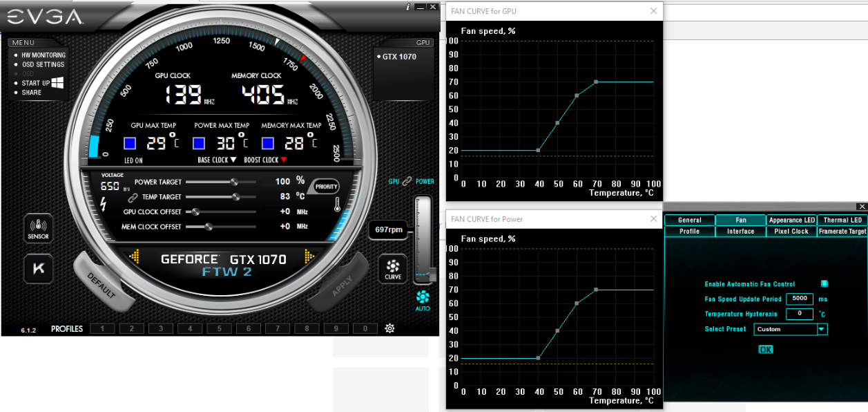Open settings gear beside profiles

point(389,328)
